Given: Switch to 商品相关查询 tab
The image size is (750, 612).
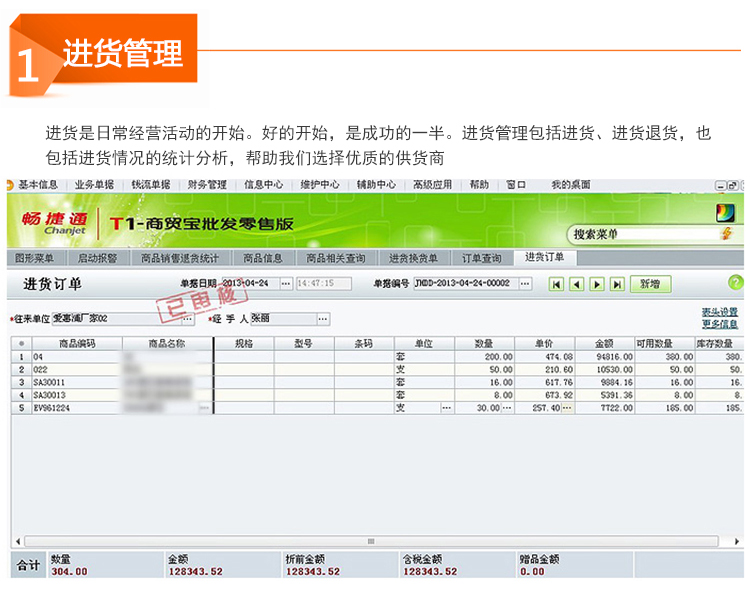Looking at the screenshot, I should coord(336,258).
